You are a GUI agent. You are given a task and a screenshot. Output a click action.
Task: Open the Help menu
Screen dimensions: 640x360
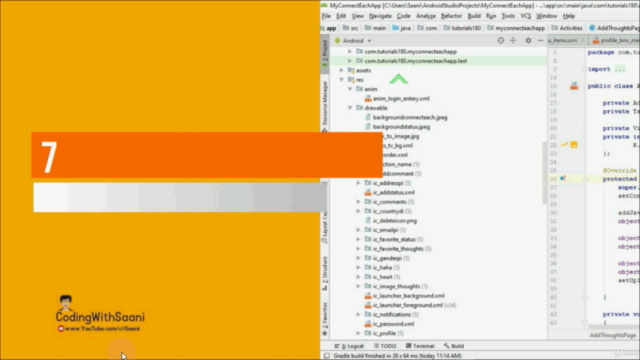[x=569, y=16]
